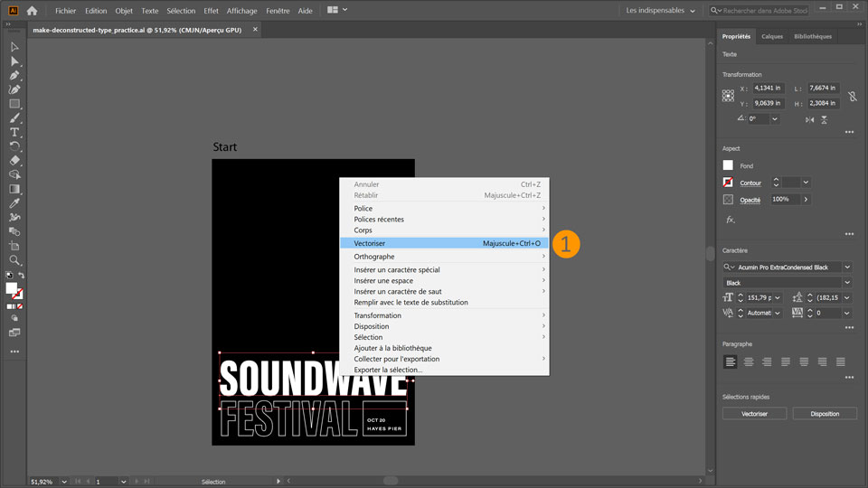Open the rotation angle dropdown
Screen dimensions: 868x488
click(775, 119)
